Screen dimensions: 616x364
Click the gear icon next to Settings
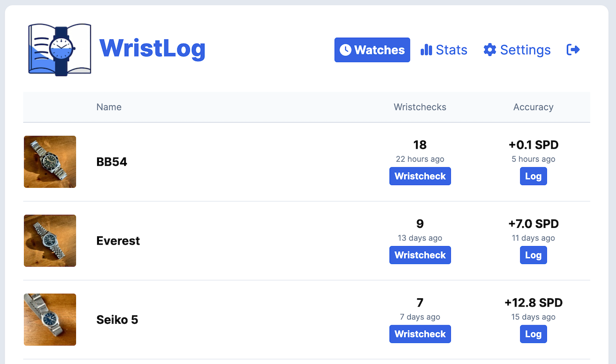coord(490,50)
